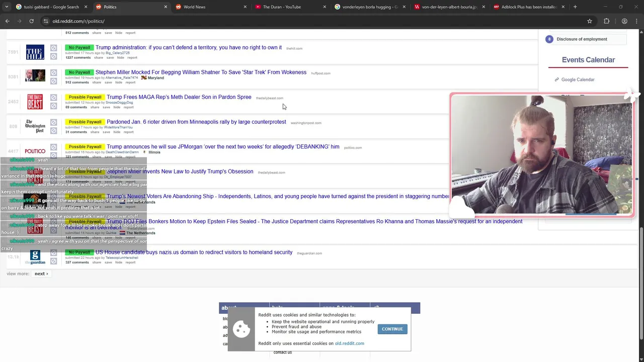
Task: Close the 'tulsi gabbard' search tab
Action: tap(86, 7)
